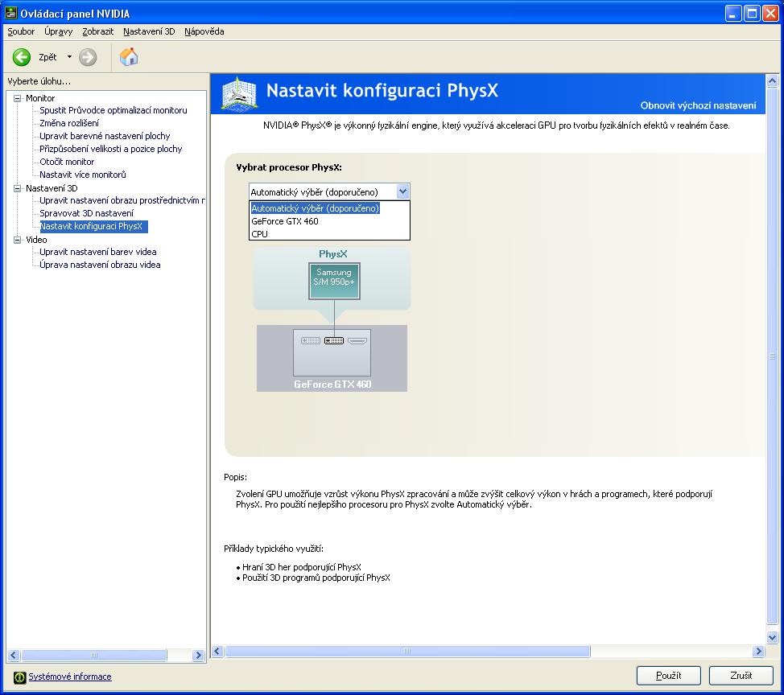The width and height of the screenshot is (784, 695).
Task: Click the Nastavení 3D tree label
Action: tap(52, 188)
